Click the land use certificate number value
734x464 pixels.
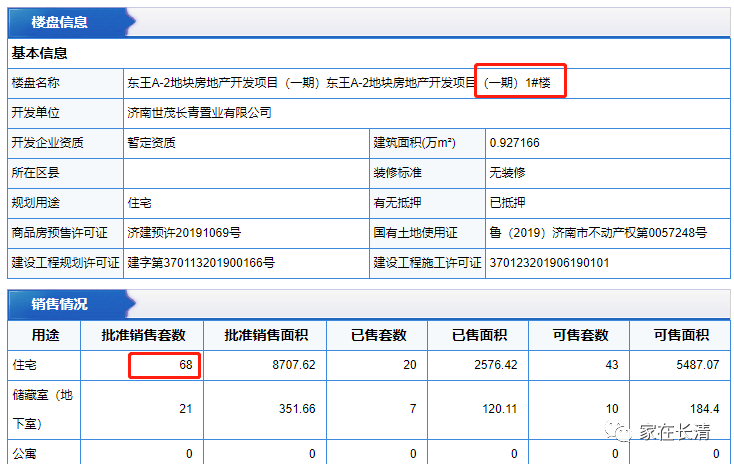pyautogui.click(x=598, y=232)
